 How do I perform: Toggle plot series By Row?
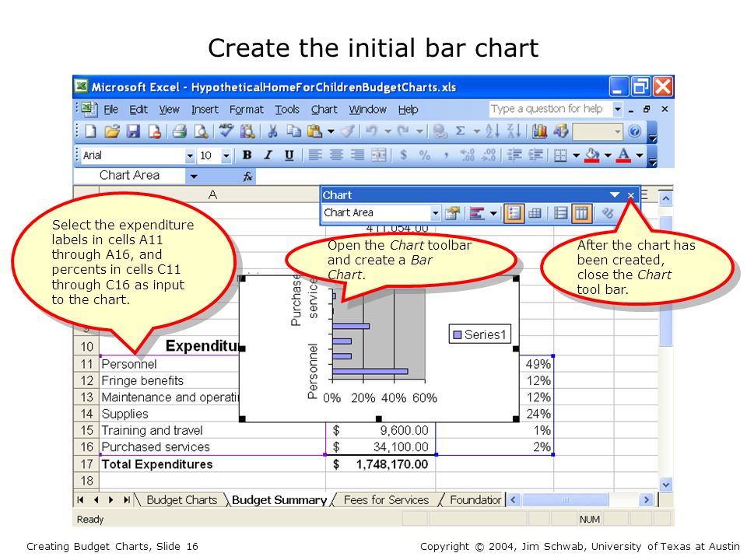(x=560, y=213)
